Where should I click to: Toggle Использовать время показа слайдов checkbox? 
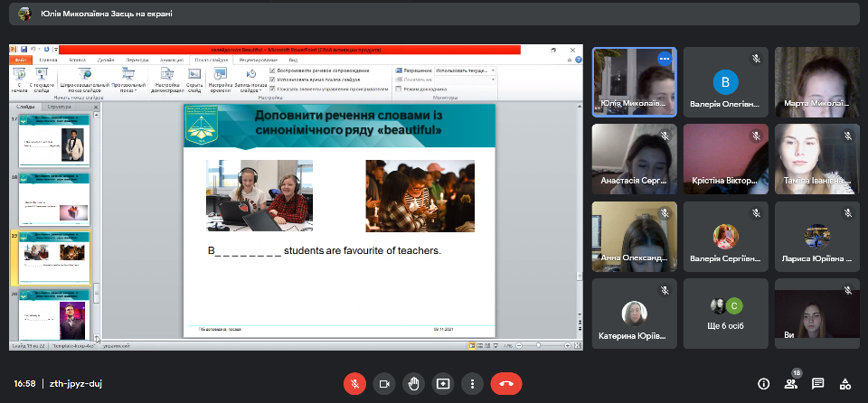[x=273, y=80]
